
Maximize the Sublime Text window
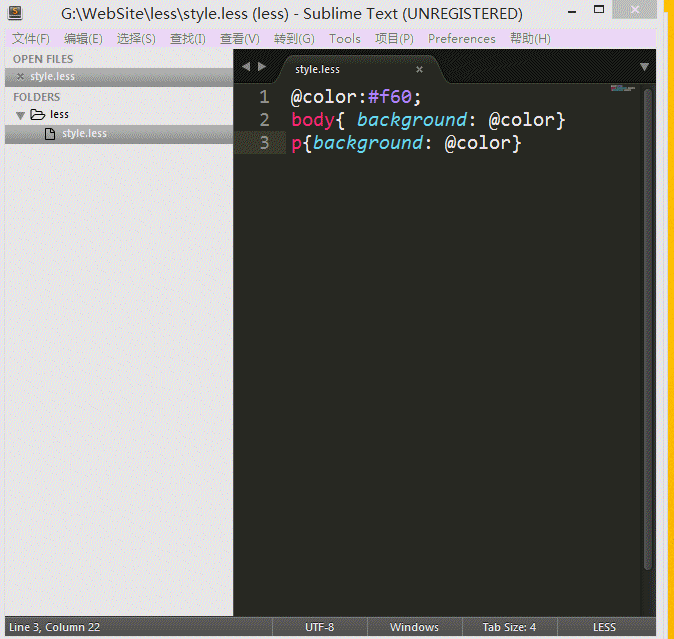coord(599,9)
